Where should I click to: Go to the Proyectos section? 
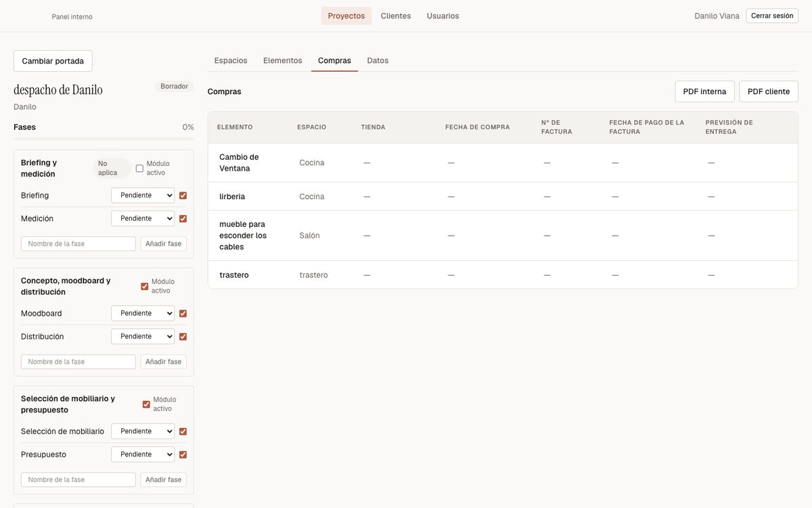pos(346,16)
